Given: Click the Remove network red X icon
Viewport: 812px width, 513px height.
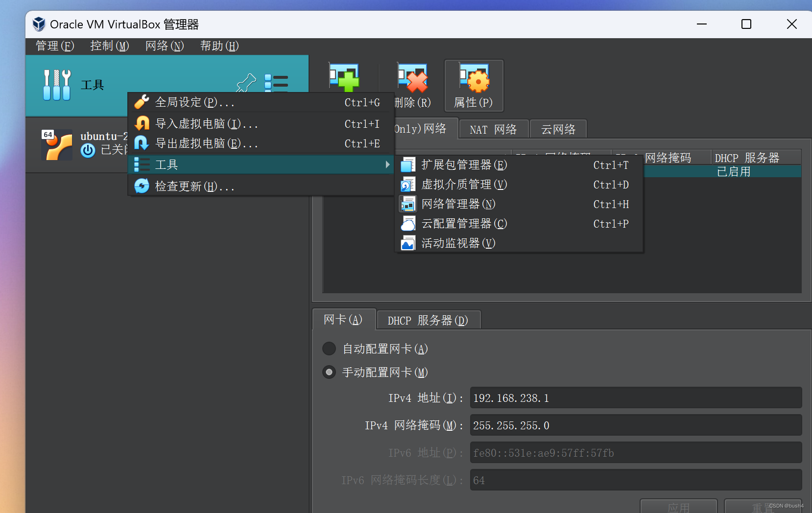Looking at the screenshot, I should click(x=412, y=77).
